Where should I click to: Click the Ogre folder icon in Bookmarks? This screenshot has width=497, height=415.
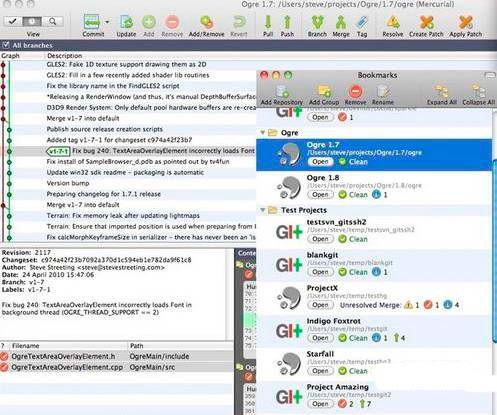tap(273, 133)
